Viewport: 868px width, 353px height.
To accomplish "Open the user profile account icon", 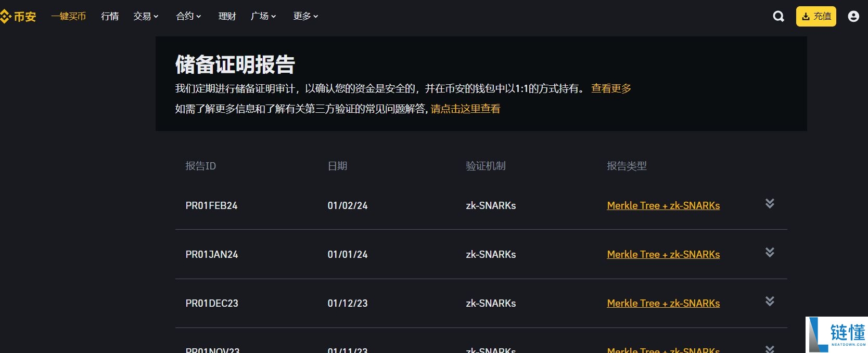I will (853, 17).
